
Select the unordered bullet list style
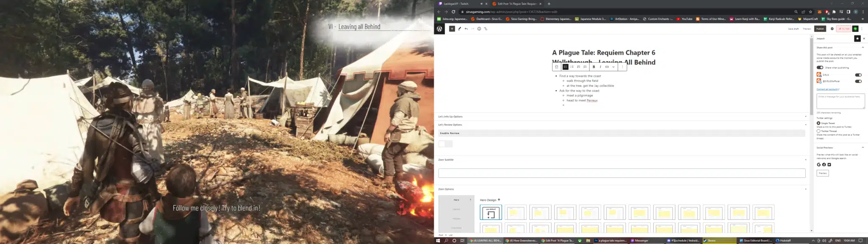click(x=565, y=67)
